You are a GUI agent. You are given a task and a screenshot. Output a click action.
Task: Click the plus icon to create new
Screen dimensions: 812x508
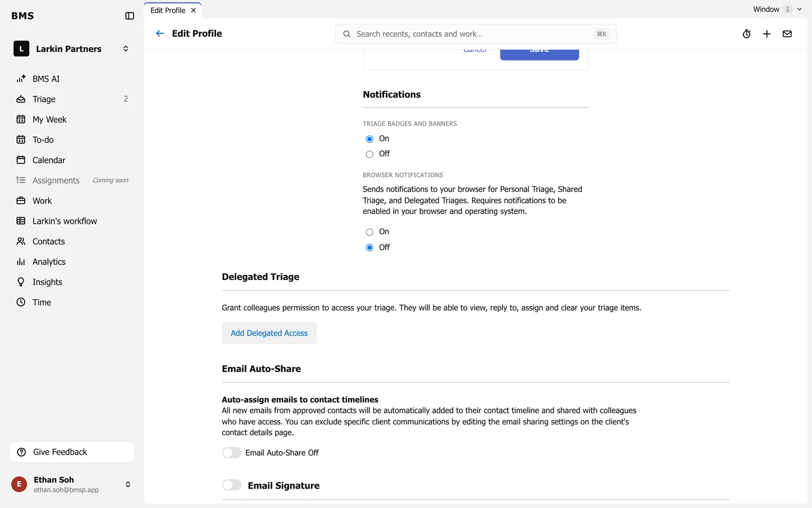tap(767, 34)
